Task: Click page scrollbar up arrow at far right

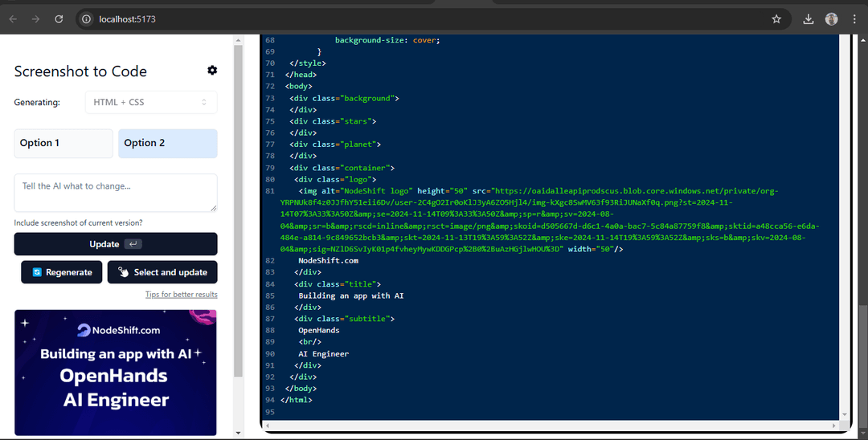Action: (863, 39)
